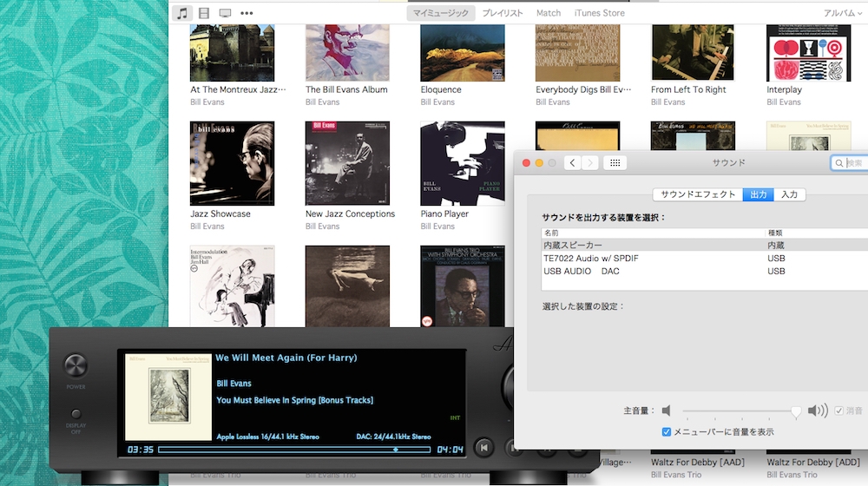Click the previous track button on player
Viewport: 868px width, 486px height.
tap(483, 448)
